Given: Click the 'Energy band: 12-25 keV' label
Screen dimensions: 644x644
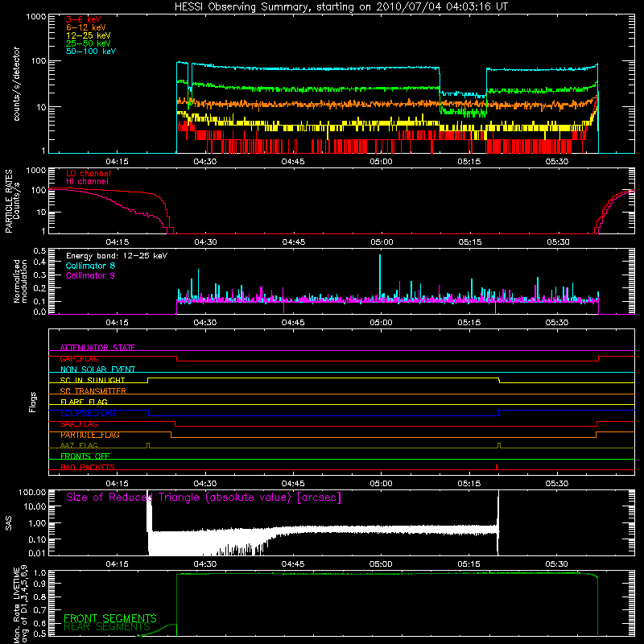Looking at the screenshot, I should click(x=117, y=256).
